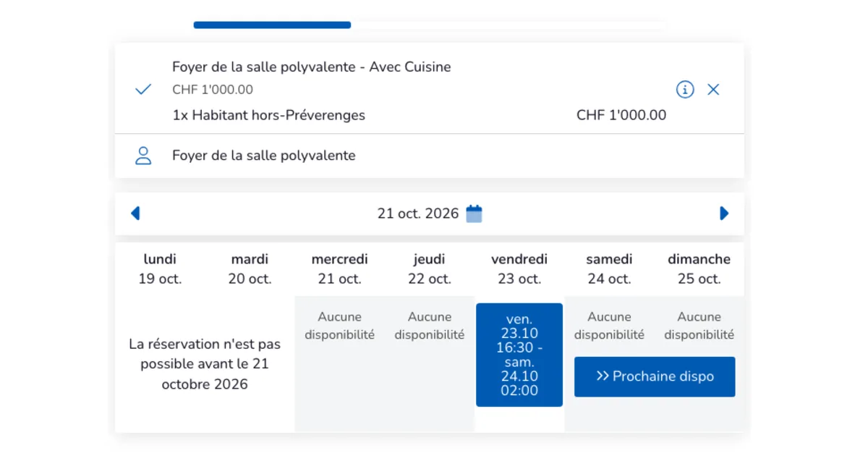Click the Foyer de la salle polyvalente resource row
The height and width of the screenshot is (456, 868).
pos(430,156)
